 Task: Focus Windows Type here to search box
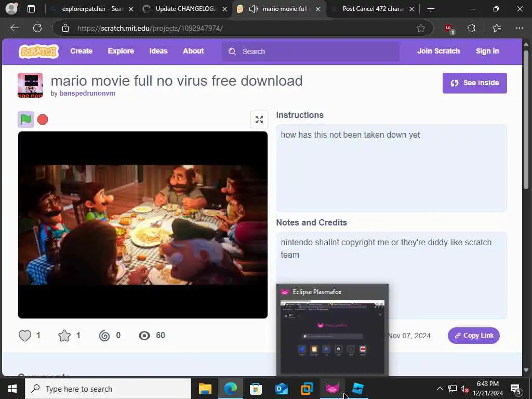pos(108,389)
